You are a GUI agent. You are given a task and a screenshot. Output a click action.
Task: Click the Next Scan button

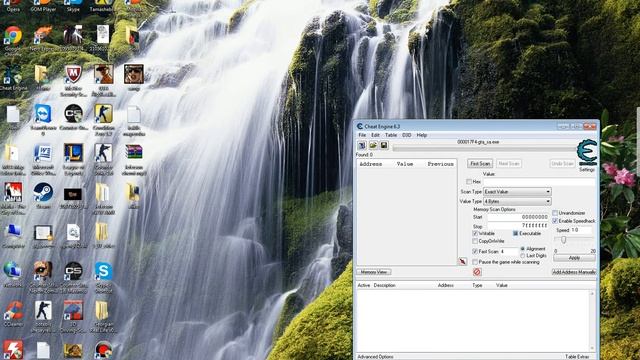point(509,164)
